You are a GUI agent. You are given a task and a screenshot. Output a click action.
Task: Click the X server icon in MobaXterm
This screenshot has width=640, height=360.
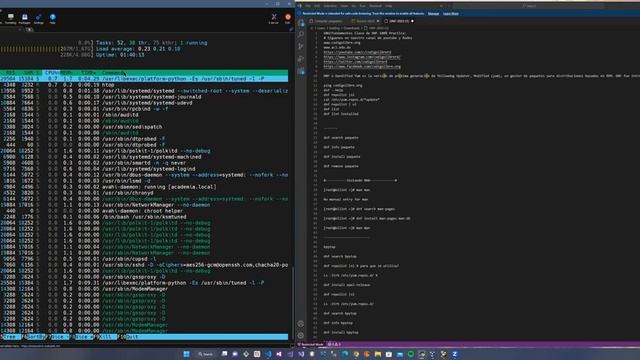point(274,18)
